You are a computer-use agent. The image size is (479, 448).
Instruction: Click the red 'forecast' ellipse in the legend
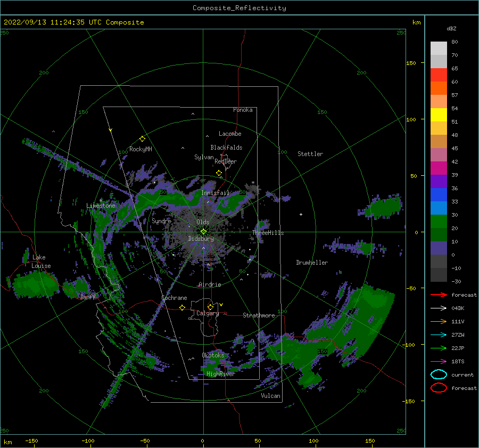439,388
